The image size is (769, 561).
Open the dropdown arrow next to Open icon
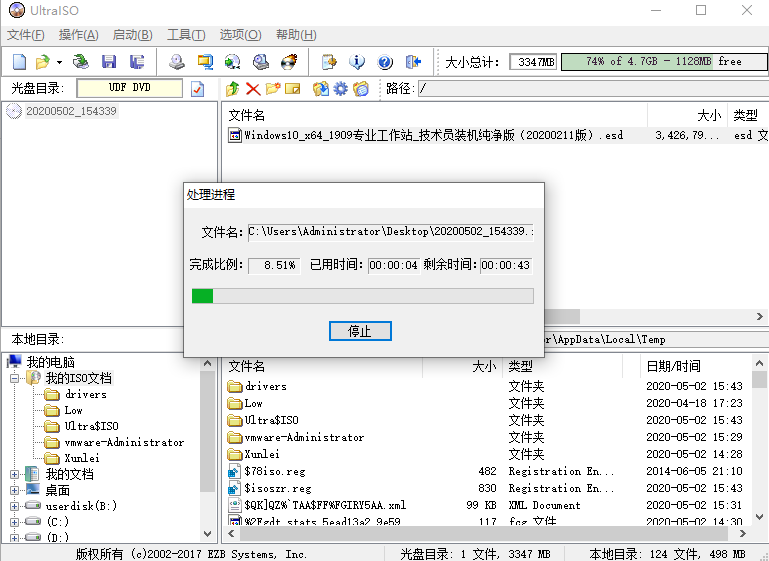[x=59, y=62]
